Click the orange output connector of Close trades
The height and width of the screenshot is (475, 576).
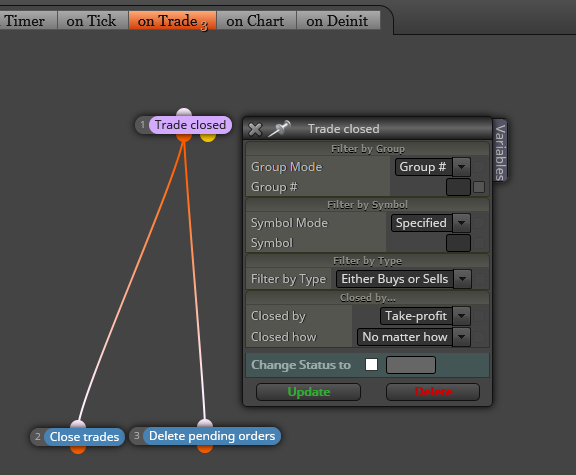[78, 449]
